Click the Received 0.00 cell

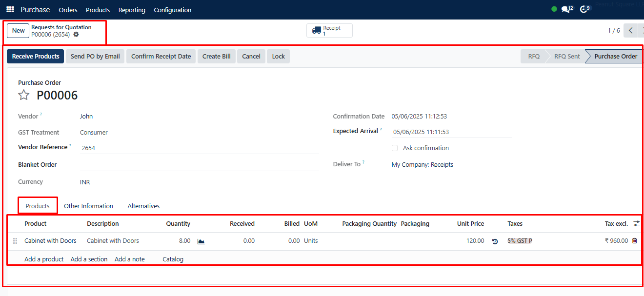249,241
